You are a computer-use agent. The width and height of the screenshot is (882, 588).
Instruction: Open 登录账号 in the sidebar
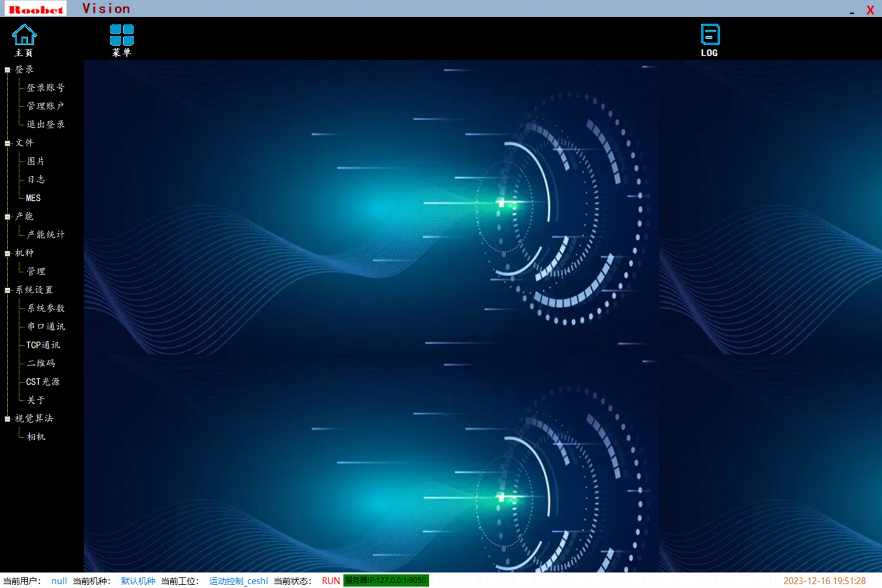pyautogui.click(x=46, y=88)
